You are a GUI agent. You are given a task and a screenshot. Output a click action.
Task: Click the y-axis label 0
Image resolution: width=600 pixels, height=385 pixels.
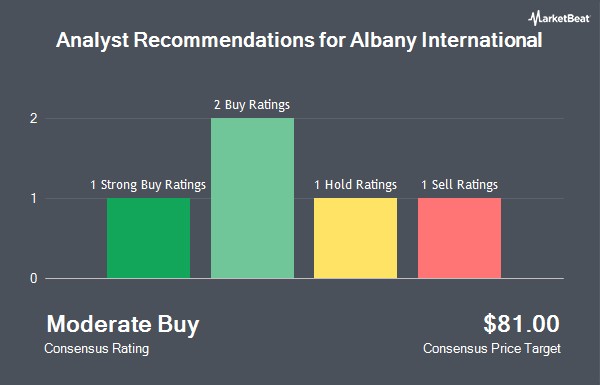click(34, 279)
